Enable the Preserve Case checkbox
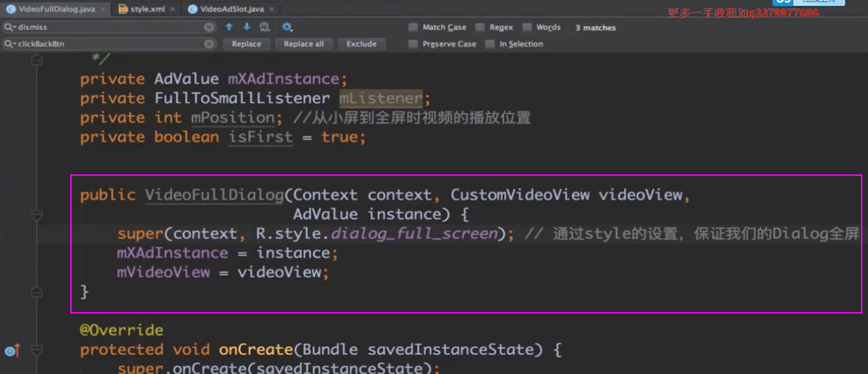This screenshot has height=374, width=868. coord(413,44)
